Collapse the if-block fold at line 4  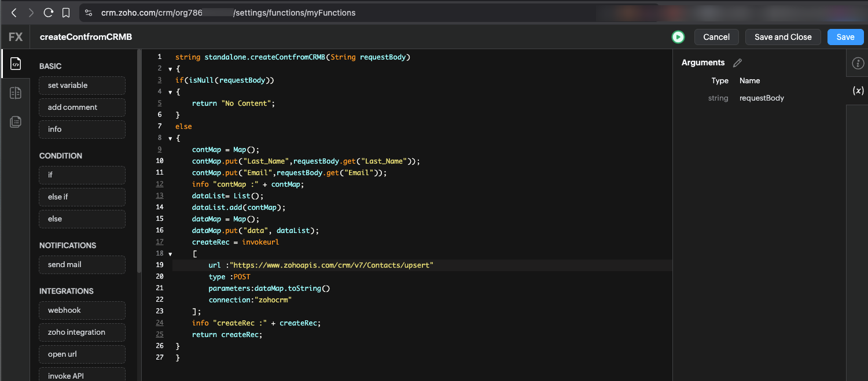tap(170, 92)
